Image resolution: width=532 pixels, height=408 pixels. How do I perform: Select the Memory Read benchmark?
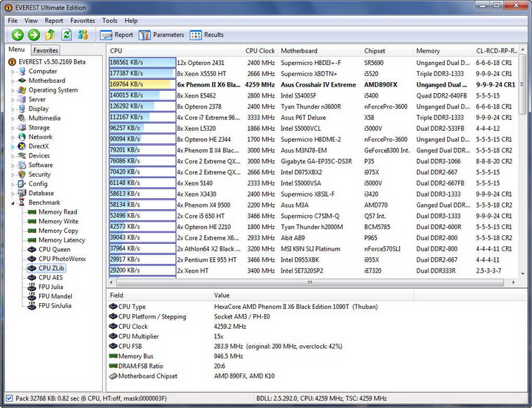click(58, 212)
